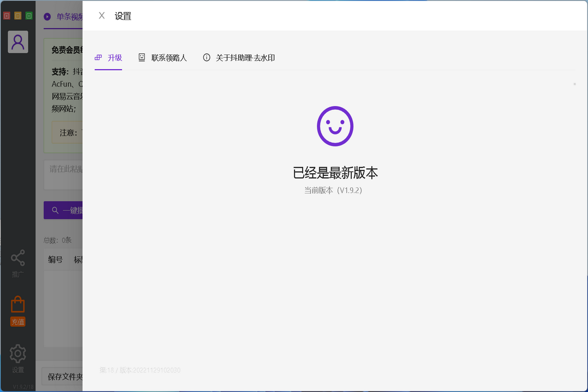Viewport: 588px width, 392px height.
Task: Click the video link paste input field
Action: click(x=63, y=174)
